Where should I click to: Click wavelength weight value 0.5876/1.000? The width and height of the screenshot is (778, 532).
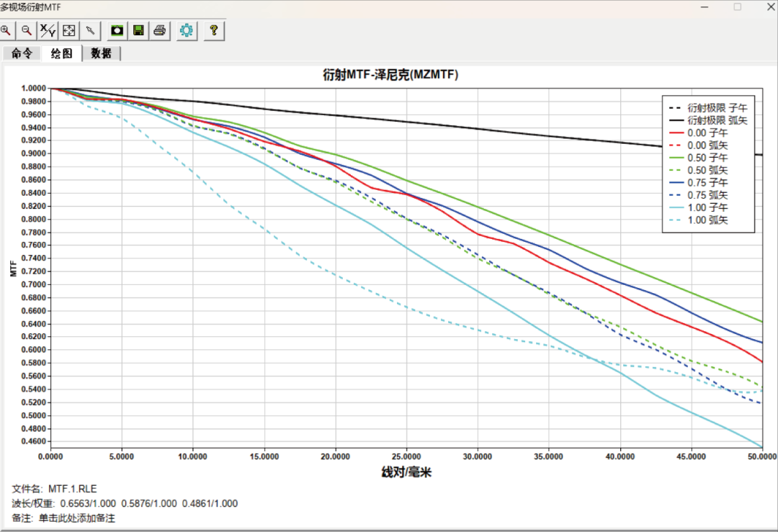pos(149,503)
